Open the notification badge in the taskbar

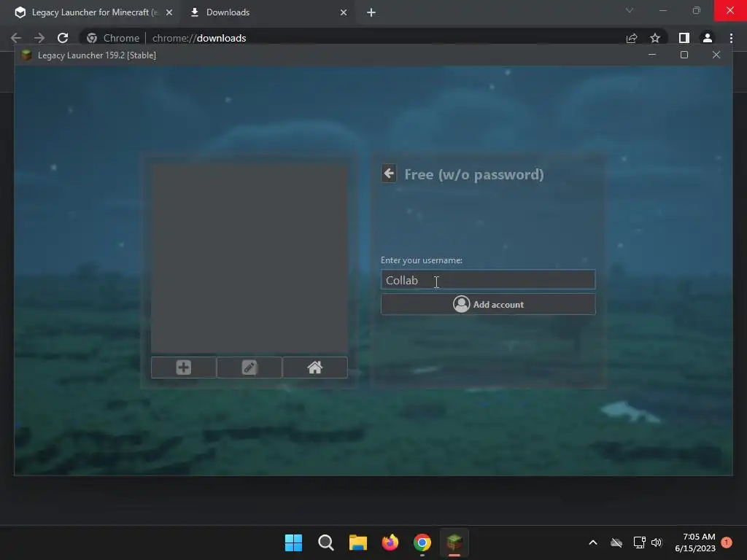click(727, 542)
